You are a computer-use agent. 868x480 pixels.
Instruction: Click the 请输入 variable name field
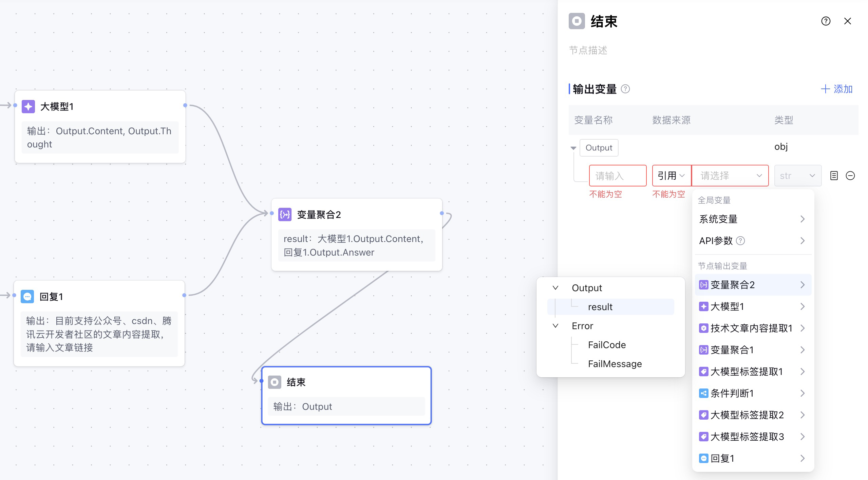tap(617, 176)
